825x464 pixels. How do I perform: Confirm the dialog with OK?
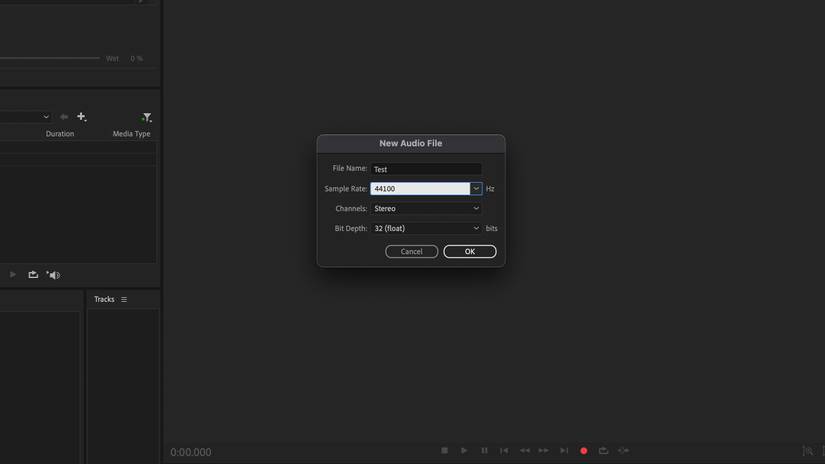(x=470, y=251)
